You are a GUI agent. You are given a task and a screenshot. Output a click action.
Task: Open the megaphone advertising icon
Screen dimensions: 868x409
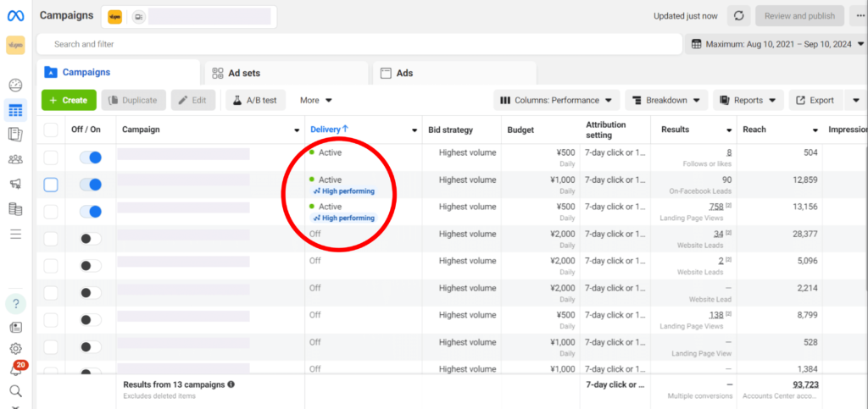pyautogui.click(x=15, y=184)
